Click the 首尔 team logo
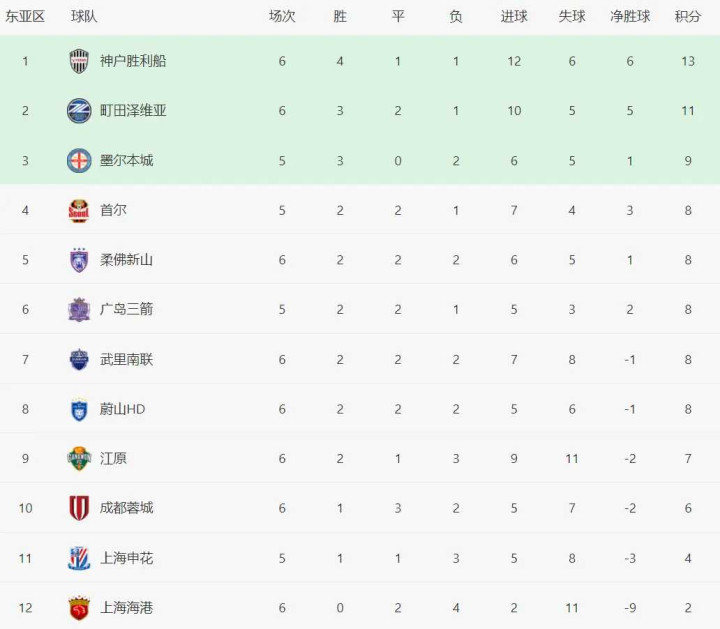This screenshot has height=629, width=720. [x=79, y=210]
